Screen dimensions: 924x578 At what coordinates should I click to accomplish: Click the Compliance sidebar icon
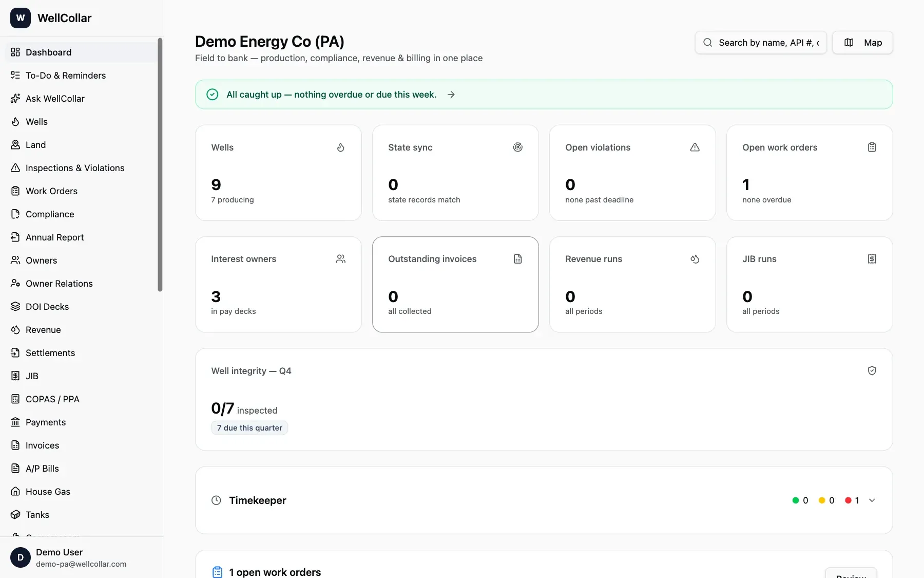point(15,214)
